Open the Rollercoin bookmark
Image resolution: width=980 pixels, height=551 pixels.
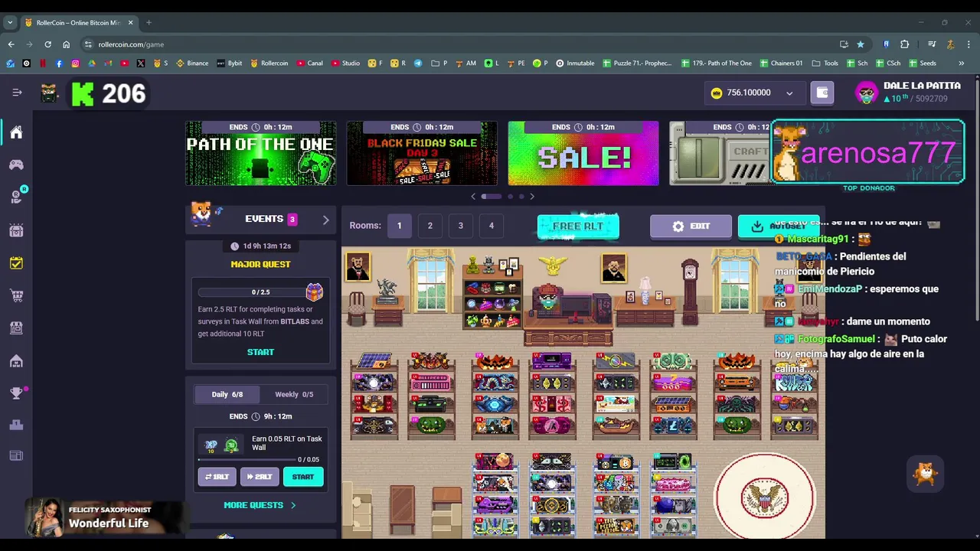click(x=269, y=64)
